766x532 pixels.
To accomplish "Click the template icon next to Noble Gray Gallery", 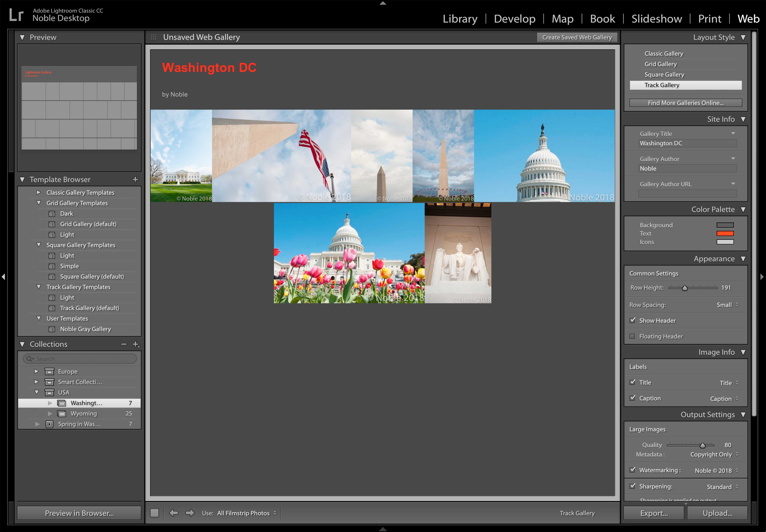I will tap(52, 329).
